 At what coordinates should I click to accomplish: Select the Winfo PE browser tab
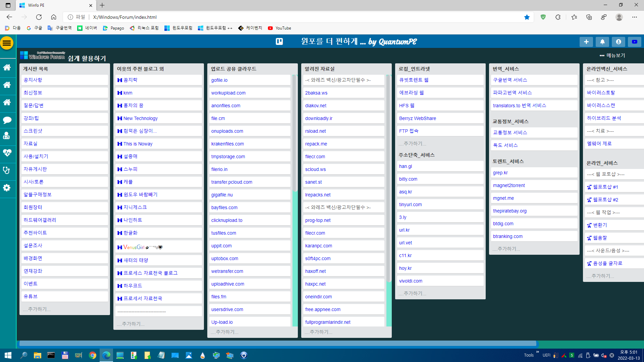[56, 5]
